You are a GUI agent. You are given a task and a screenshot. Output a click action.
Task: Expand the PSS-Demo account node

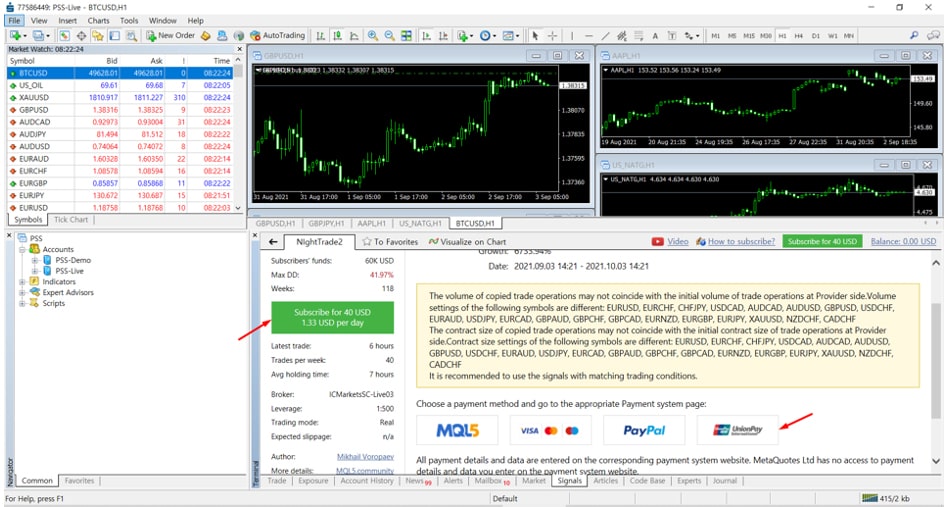[35, 260]
